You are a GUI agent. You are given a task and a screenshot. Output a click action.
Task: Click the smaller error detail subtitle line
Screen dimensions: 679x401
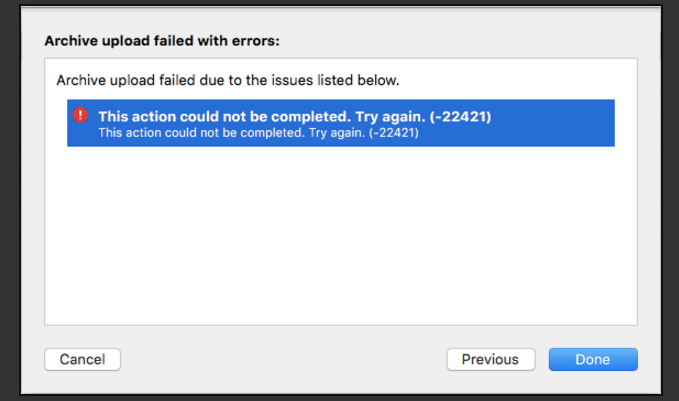coord(258,133)
